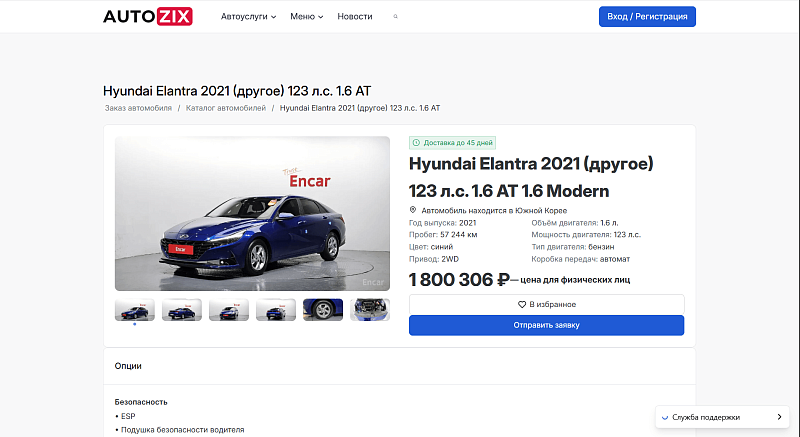Click the heart icon in favorites button
This screenshot has width=800, height=437.
click(521, 304)
